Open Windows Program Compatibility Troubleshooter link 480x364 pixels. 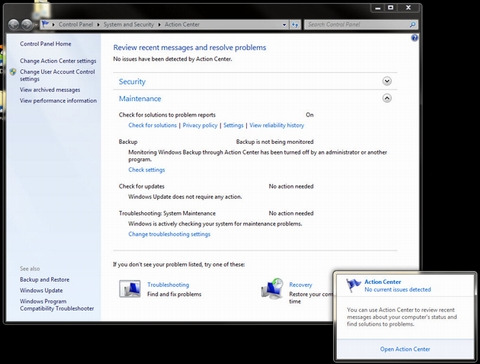57,305
